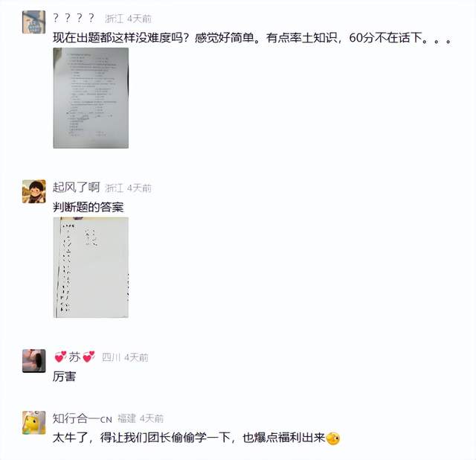The image size is (476, 460).
Task: Open the 知行合一CN username link
Action: (83, 418)
